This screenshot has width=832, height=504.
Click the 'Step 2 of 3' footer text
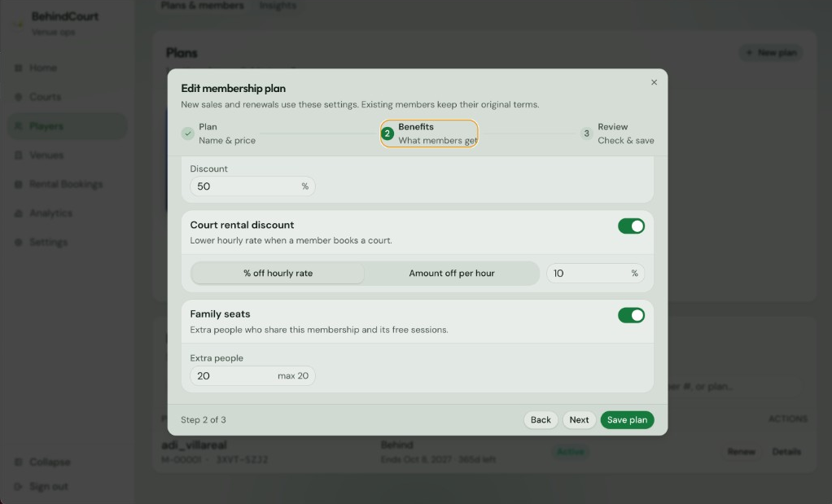click(x=204, y=419)
